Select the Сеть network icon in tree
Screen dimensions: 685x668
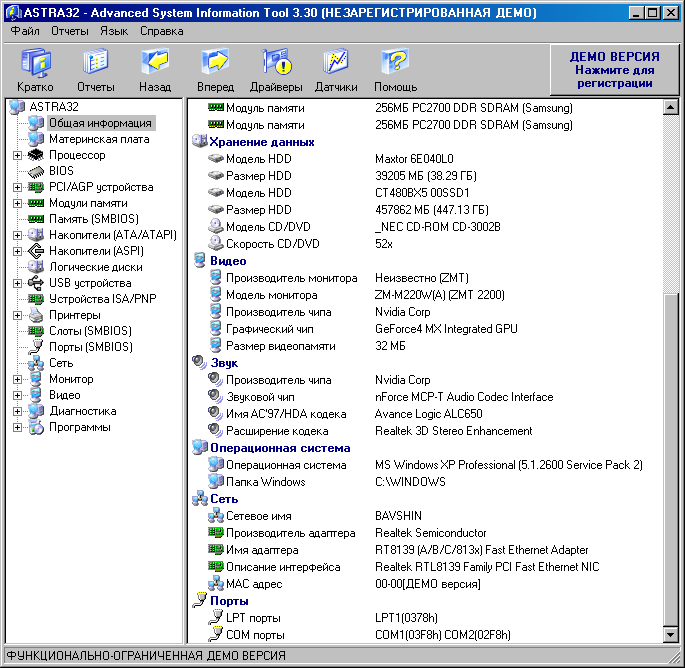click(x=36, y=363)
